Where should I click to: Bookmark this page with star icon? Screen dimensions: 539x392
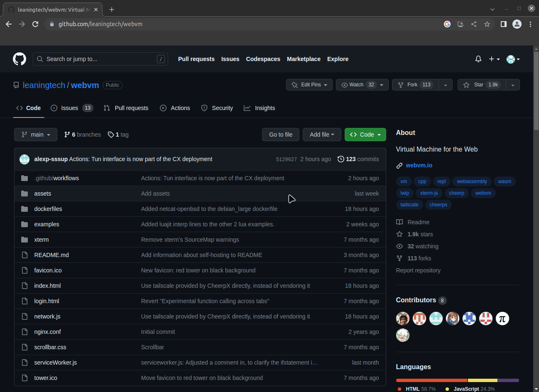pos(487,24)
